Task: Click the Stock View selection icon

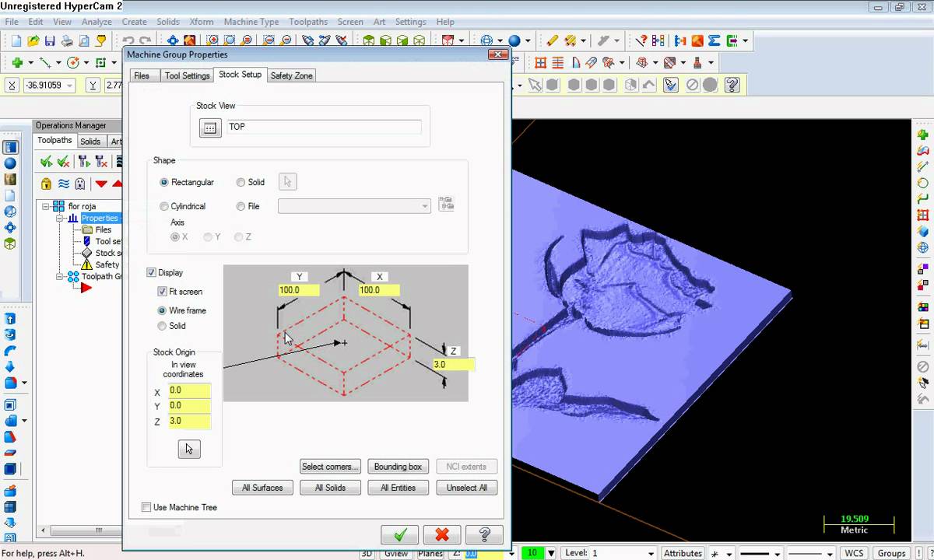Action: [x=210, y=128]
